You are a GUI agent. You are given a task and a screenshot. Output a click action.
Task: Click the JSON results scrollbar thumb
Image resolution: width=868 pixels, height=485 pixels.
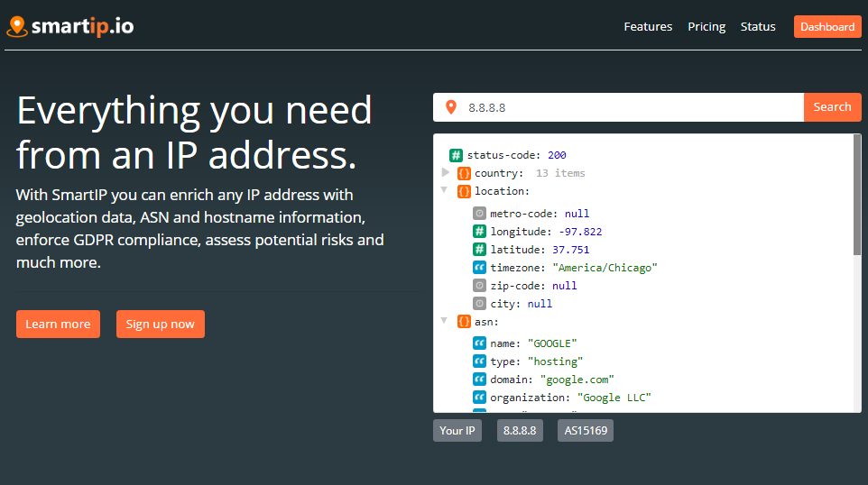[x=857, y=195]
